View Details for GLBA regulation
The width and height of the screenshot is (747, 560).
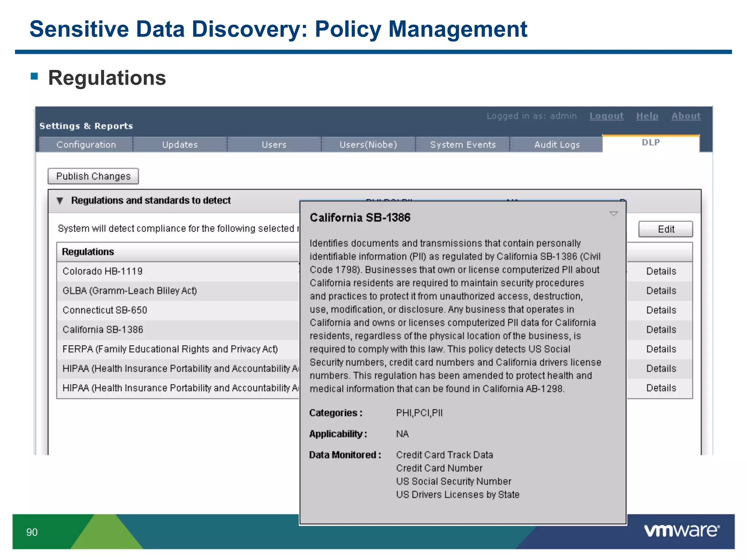point(661,291)
